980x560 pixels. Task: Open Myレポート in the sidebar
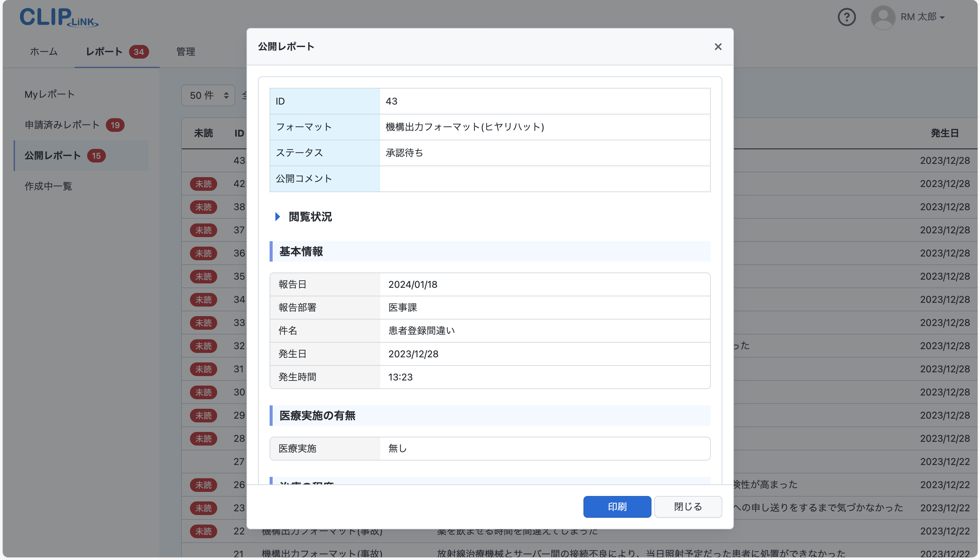click(48, 93)
